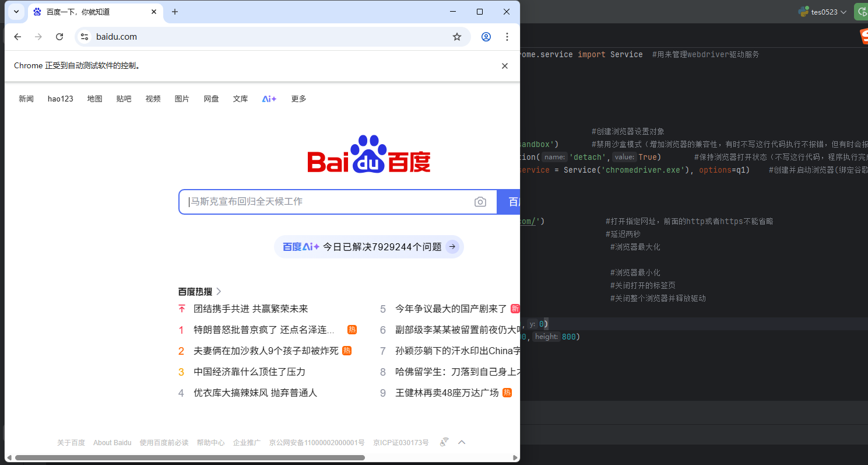Open the 京公网安备11000002000001号 link
868x465 pixels.
317,443
